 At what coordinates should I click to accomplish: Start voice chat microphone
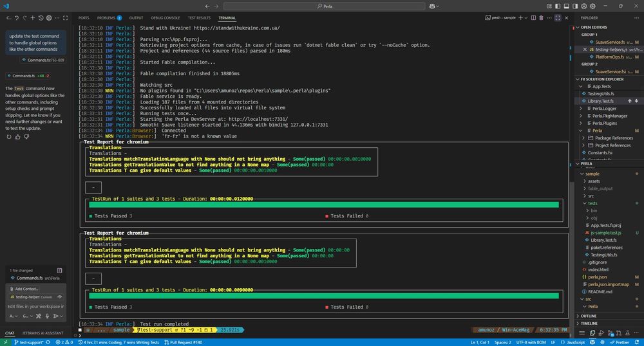pyautogui.click(x=47, y=316)
